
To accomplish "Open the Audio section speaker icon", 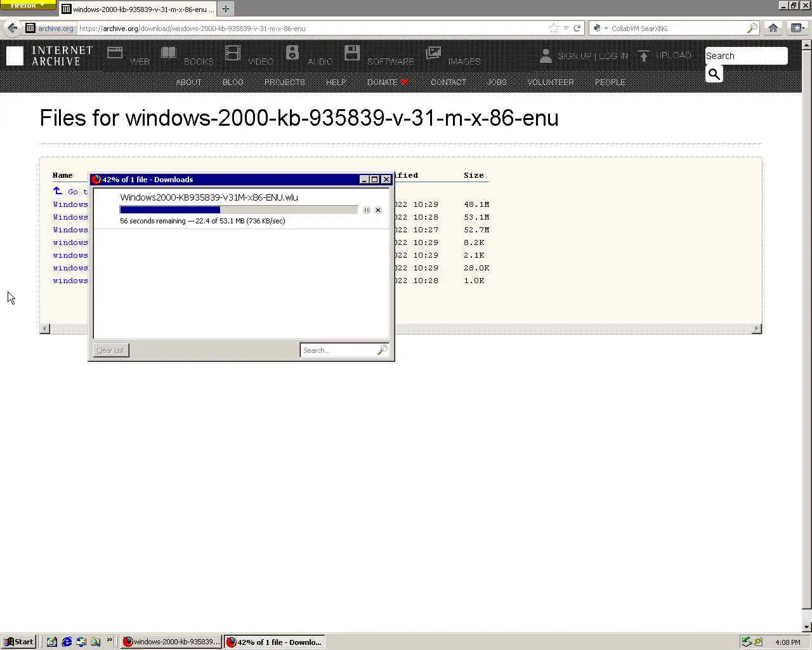I will [x=292, y=53].
